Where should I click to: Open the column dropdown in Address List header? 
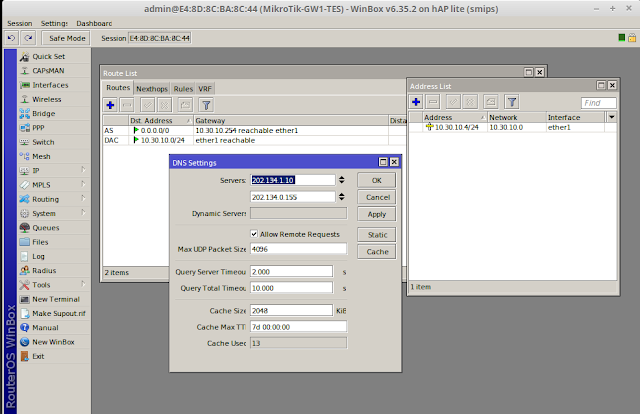coord(611,117)
